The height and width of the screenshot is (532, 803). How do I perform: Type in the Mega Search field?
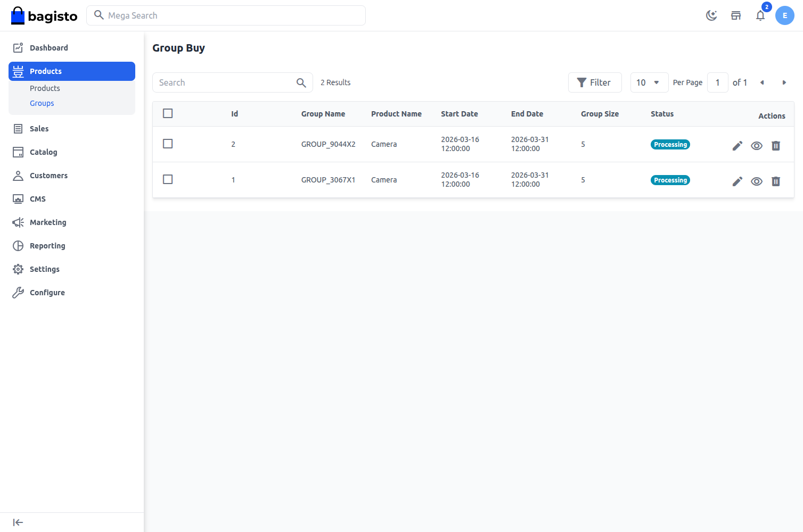tap(226, 15)
